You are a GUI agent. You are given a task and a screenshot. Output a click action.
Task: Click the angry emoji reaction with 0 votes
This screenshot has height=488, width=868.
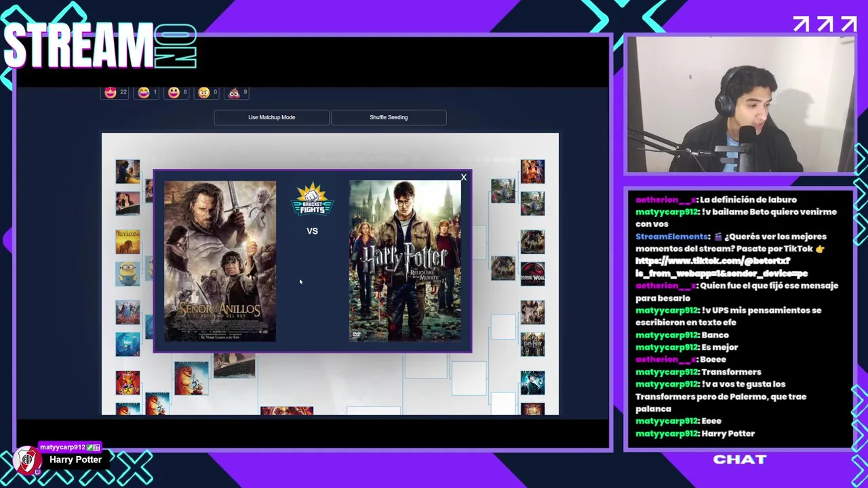tap(207, 93)
